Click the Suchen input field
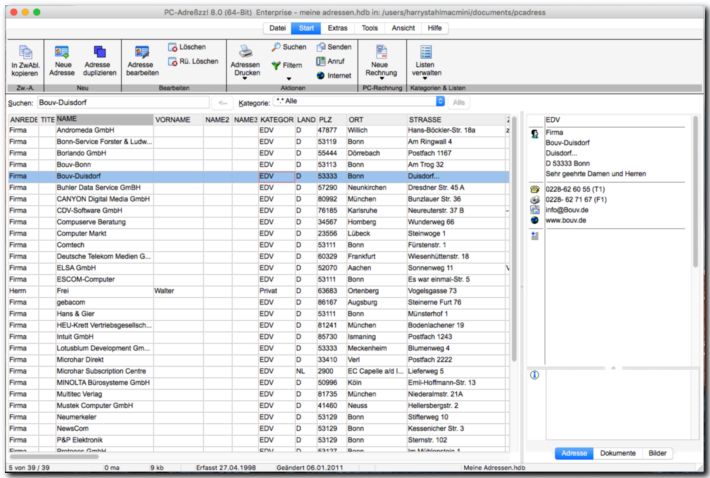 click(123, 103)
